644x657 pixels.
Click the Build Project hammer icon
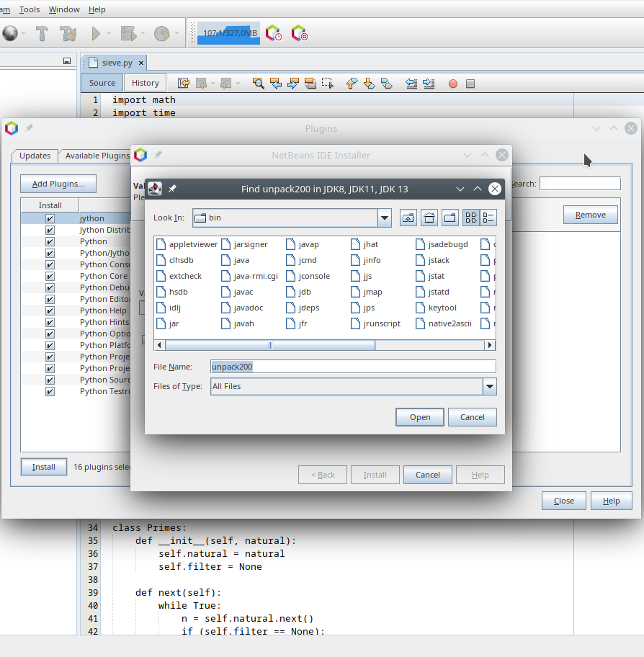[42, 34]
